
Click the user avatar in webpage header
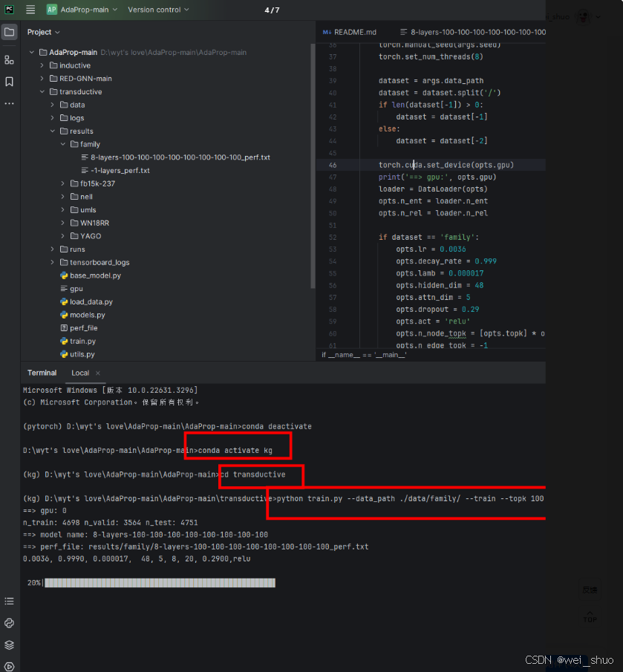(583, 17)
